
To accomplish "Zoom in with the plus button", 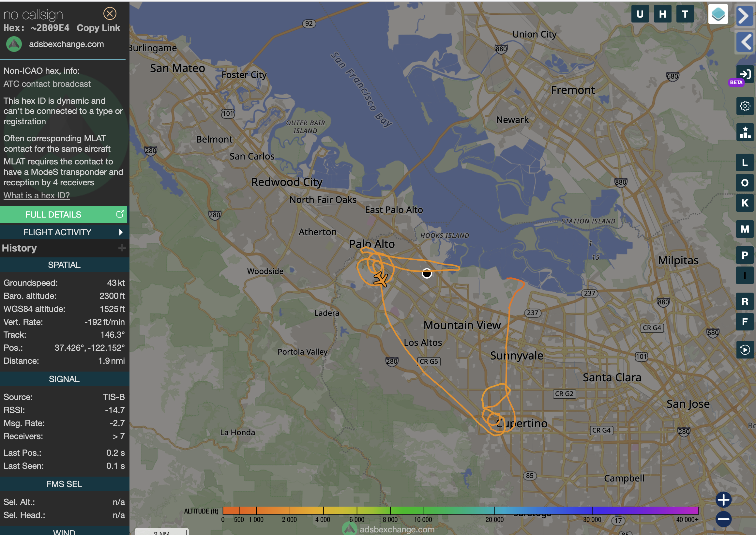I will (x=723, y=500).
